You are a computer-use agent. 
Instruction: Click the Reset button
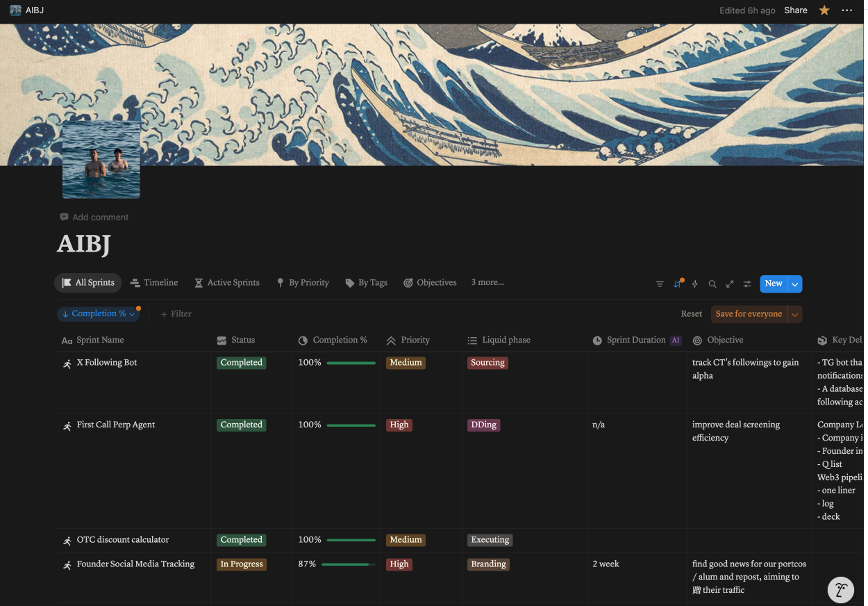tap(691, 314)
